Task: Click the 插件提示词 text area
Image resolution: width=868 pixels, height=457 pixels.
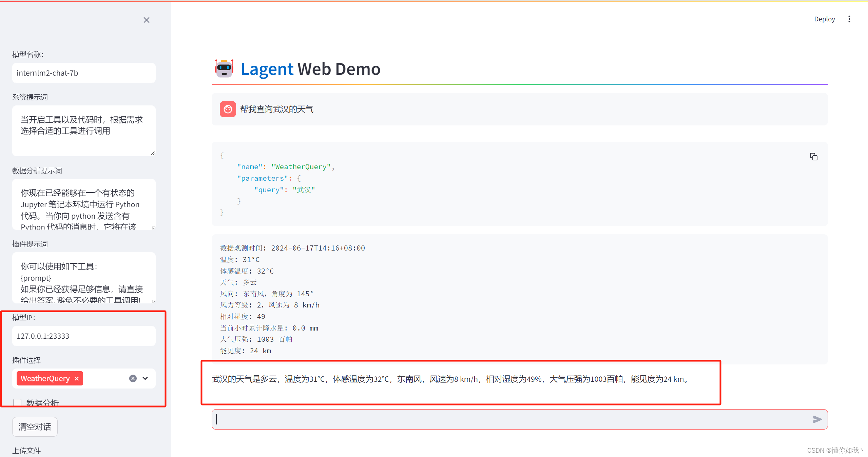Action: coord(84,278)
